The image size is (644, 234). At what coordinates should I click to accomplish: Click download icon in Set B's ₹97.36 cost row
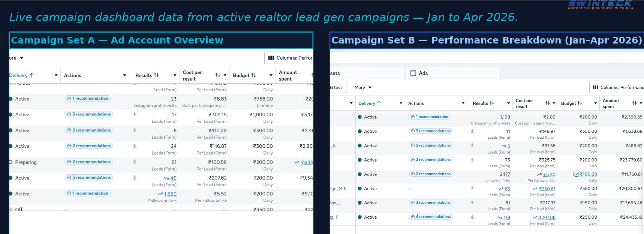point(472,145)
